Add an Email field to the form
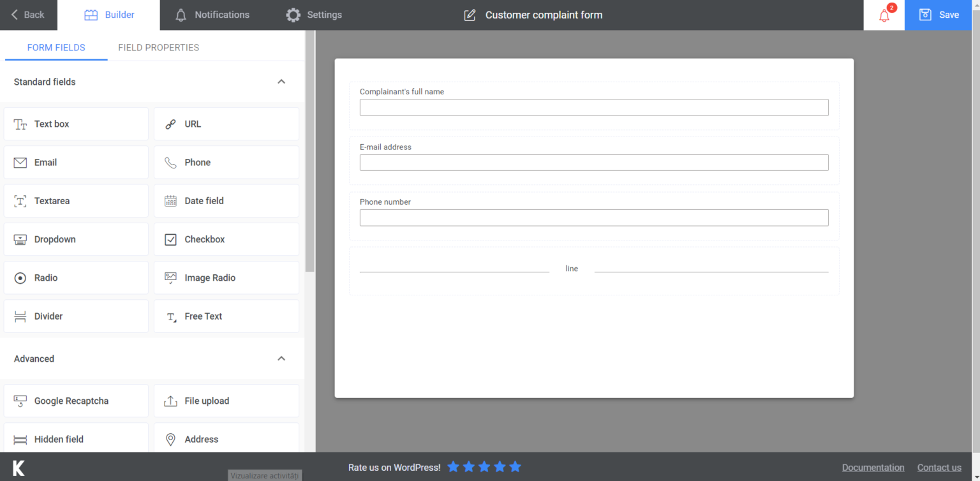Viewport: 980px width, 481px height. (x=75, y=162)
